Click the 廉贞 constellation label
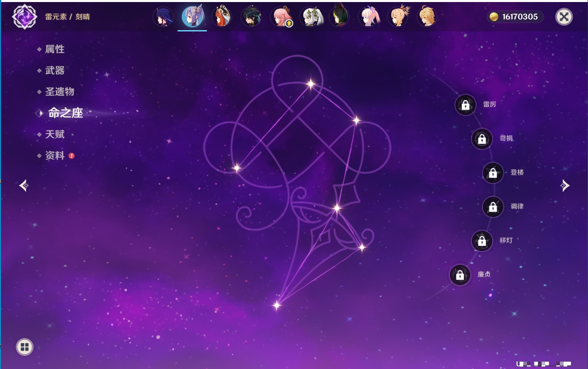588x369 pixels. [x=484, y=274]
